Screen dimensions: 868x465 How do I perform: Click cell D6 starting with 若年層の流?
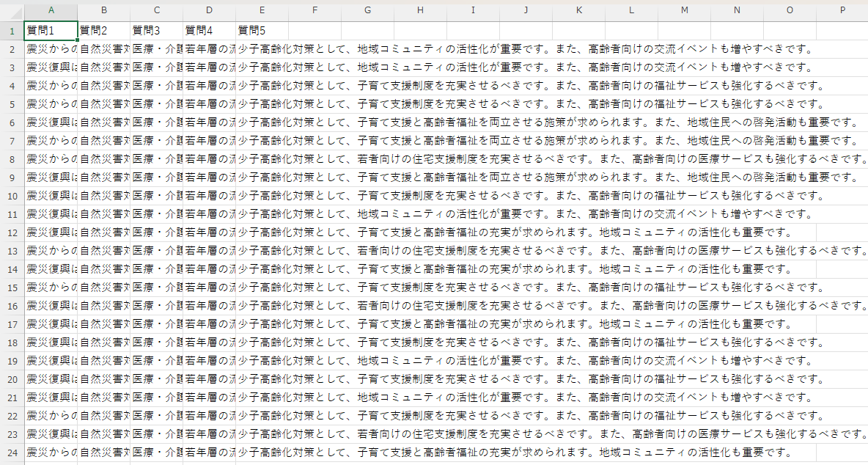[209, 122]
